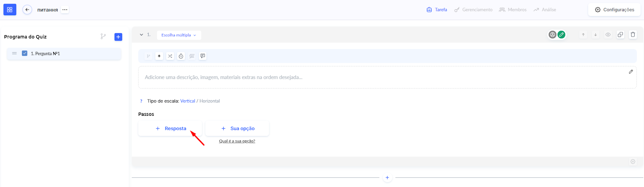Open the Membros tab

click(513, 10)
